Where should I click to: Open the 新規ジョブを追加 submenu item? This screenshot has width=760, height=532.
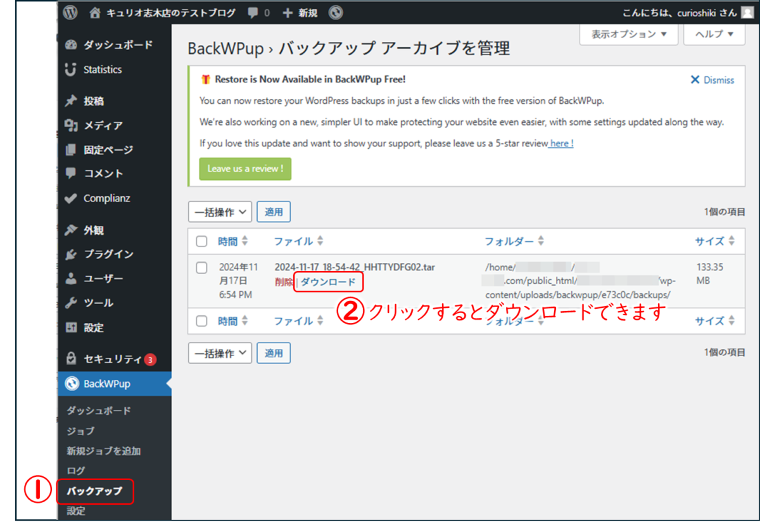tap(104, 451)
